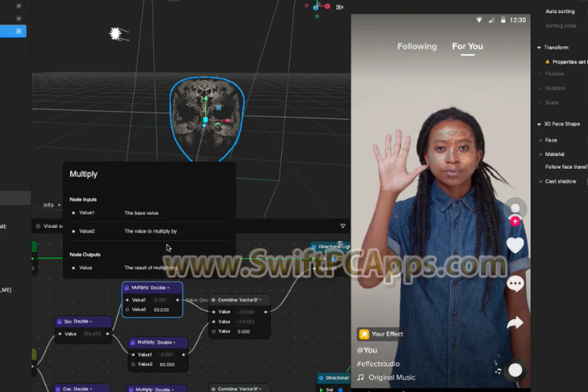Expand the Material property
Image resolution: width=588 pixels, height=392 pixels.
tap(541, 154)
